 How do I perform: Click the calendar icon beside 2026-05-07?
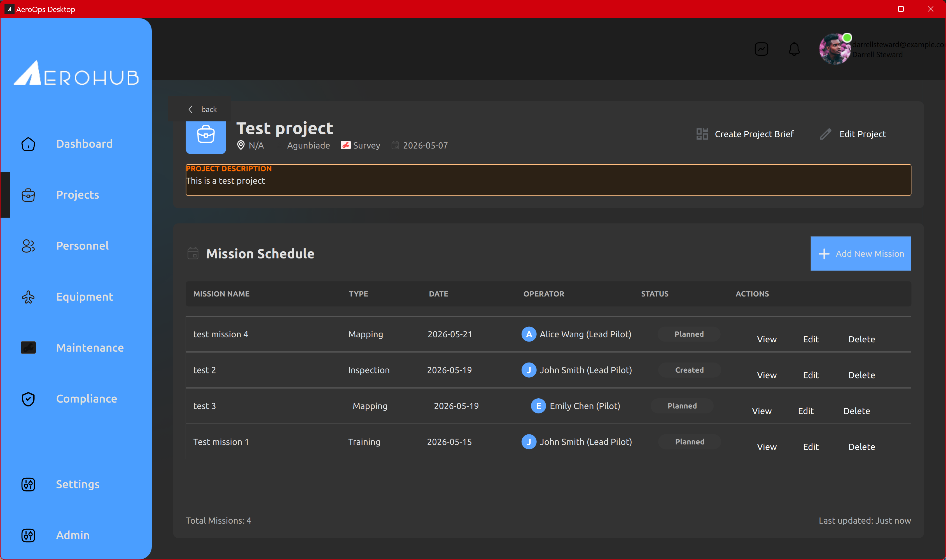(x=395, y=145)
